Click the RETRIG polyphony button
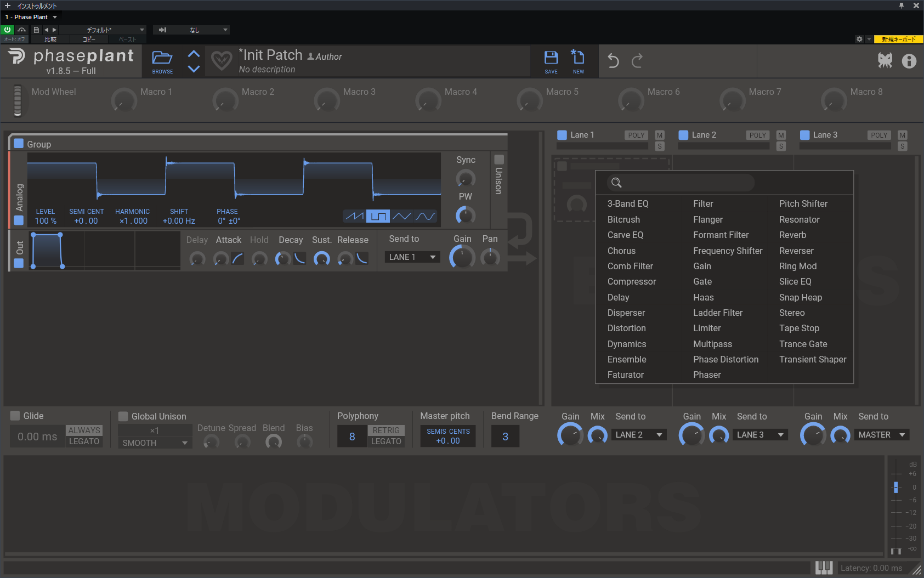 [x=386, y=430]
